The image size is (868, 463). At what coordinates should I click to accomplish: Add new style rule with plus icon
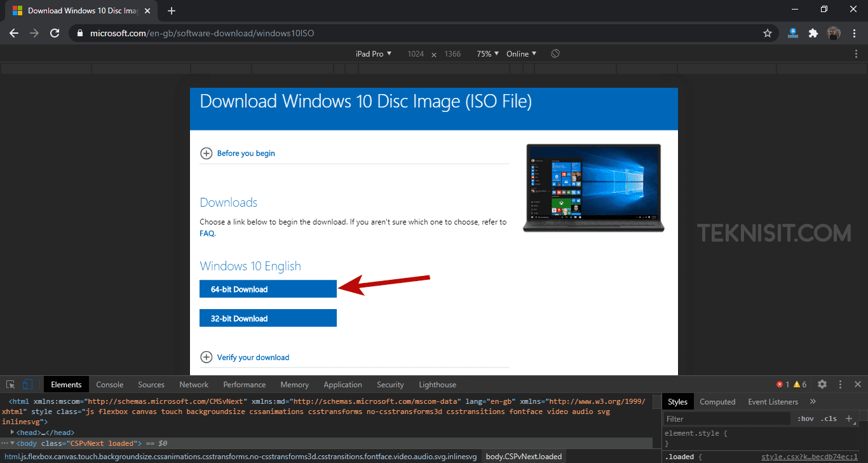[848, 418]
